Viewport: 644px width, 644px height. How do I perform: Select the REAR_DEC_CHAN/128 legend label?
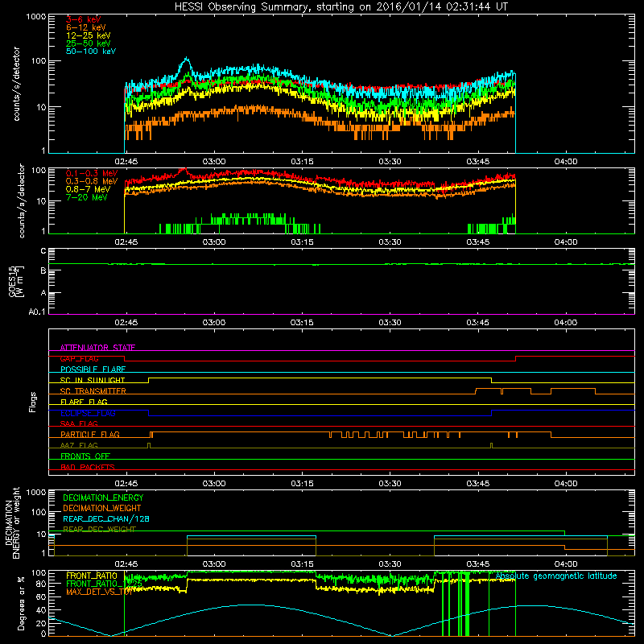coord(106,518)
